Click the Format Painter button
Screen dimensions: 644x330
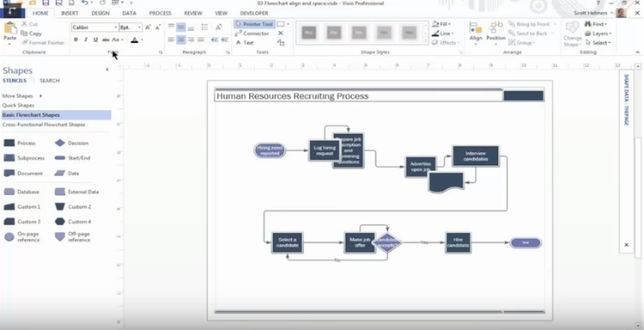43,43
